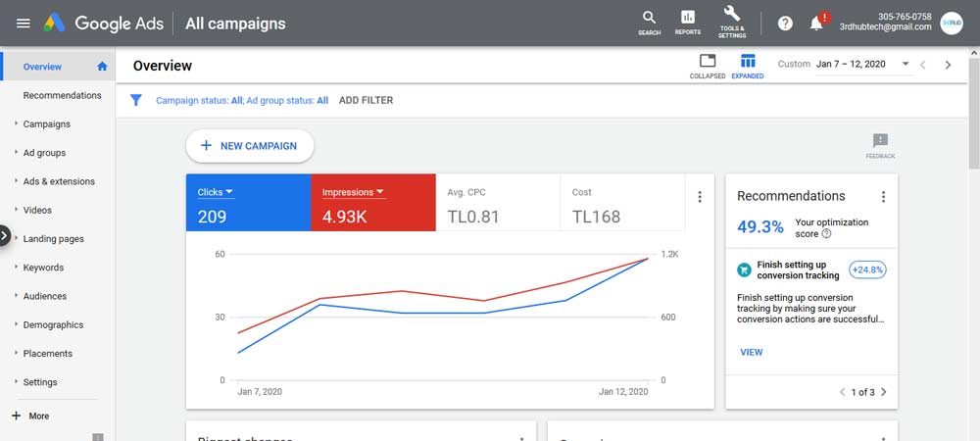Open the custom date range dropdown
This screenshot has height=441, width=980.
click(x=862, y=65)
